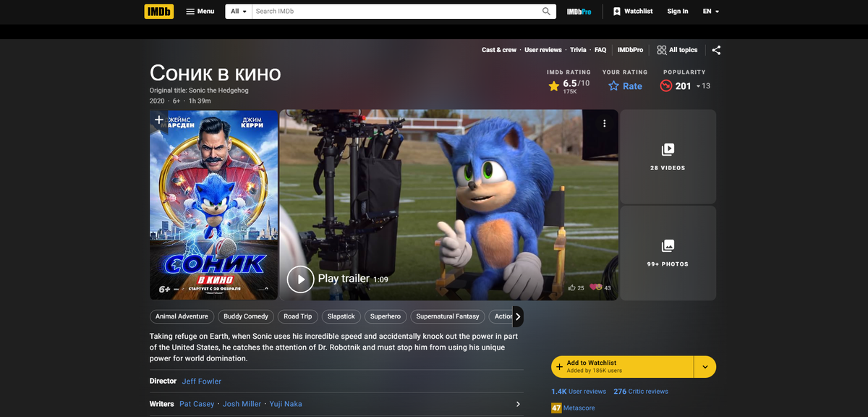Open the watchlist options dropdown arrow
Viewport: 868px width, 417px height.
click(705, 366)
